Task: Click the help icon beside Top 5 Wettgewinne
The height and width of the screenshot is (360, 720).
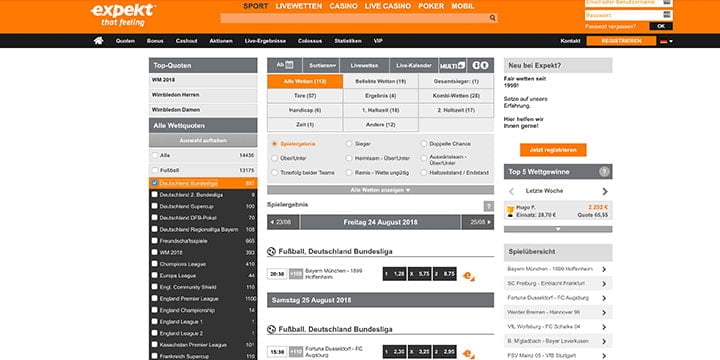Action: [x=604, y=172]
